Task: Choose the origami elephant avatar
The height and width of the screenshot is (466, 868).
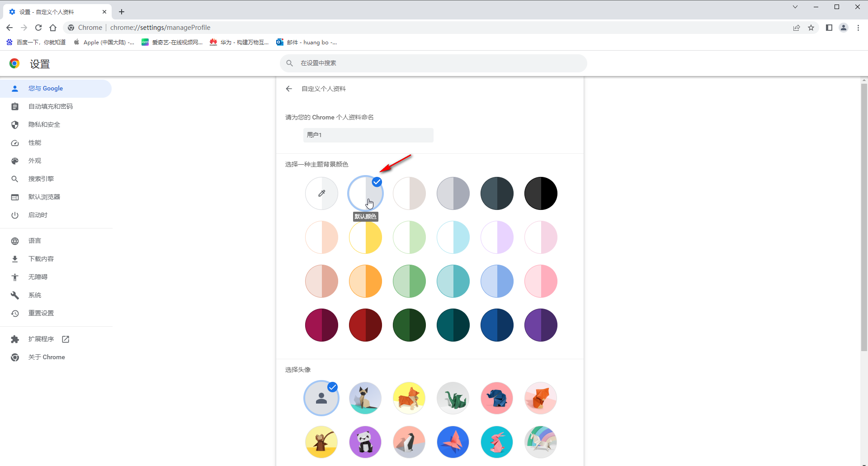Action: tap(497, 398)
